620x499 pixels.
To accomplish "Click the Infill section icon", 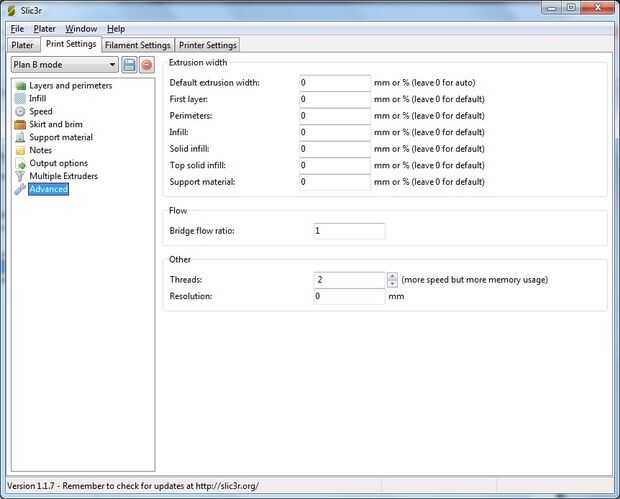I will pyautogui.click(x=20, y=98).
